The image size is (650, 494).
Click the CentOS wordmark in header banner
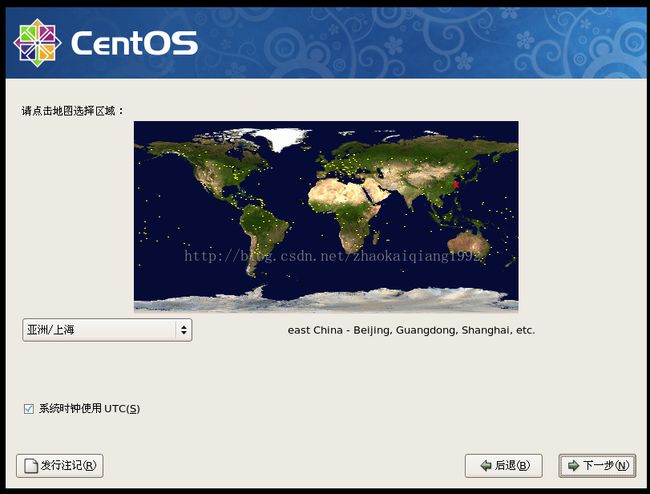pyautogui.click(x=134, y=43)
